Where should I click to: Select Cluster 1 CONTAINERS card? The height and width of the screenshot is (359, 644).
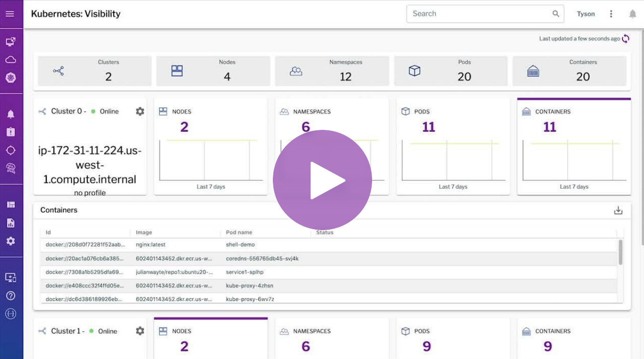[574, 338]
